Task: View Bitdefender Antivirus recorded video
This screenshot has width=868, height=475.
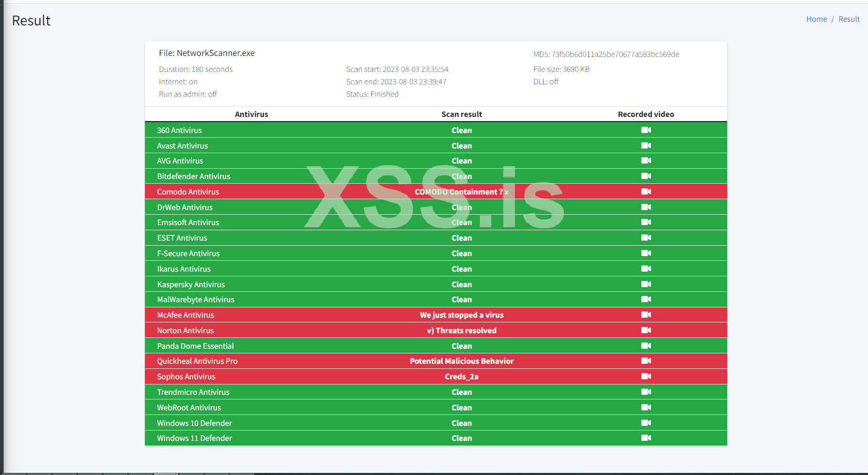Action: coord(646,176)
